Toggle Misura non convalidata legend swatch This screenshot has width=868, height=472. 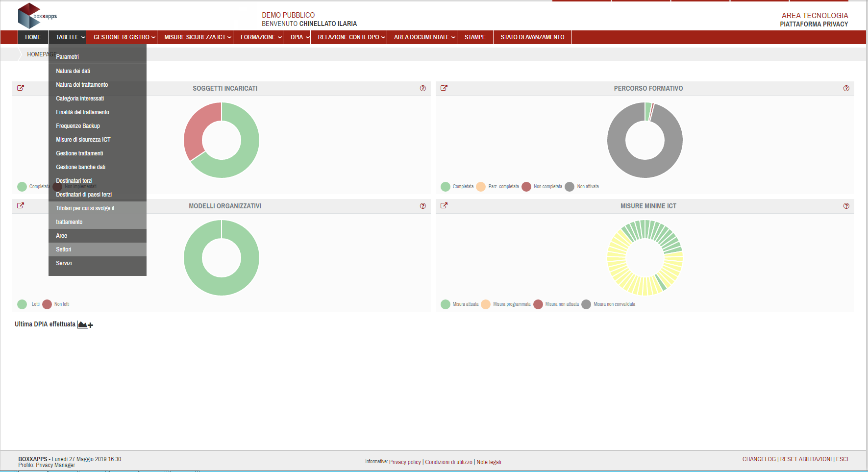point(586,304)
